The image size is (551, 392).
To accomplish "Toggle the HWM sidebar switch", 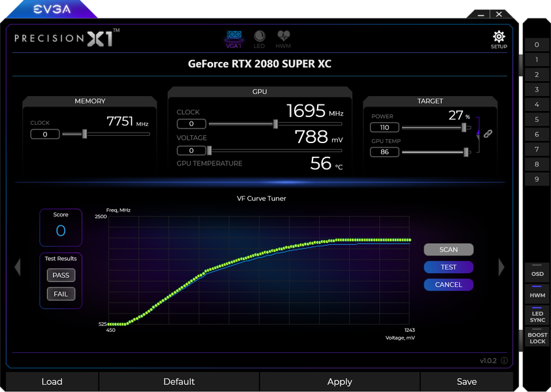I will (537, 292).
